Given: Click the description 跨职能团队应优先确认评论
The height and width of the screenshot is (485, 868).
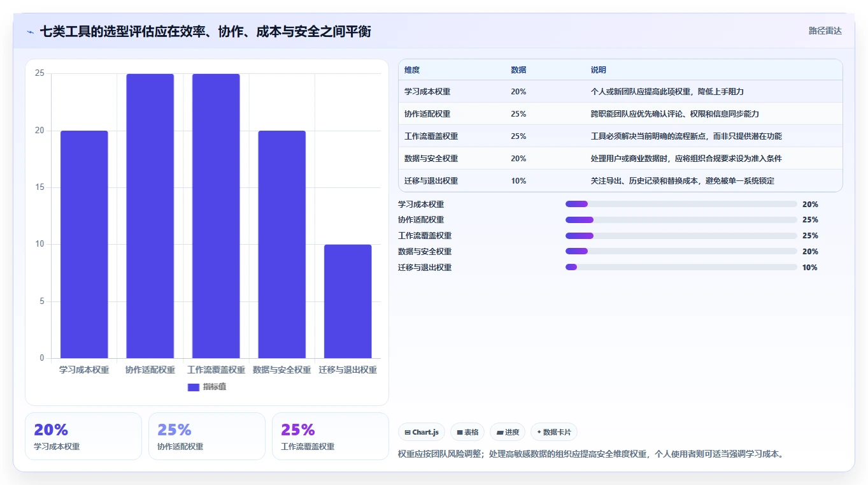Looking at the screenshot, I should (675, 114).
